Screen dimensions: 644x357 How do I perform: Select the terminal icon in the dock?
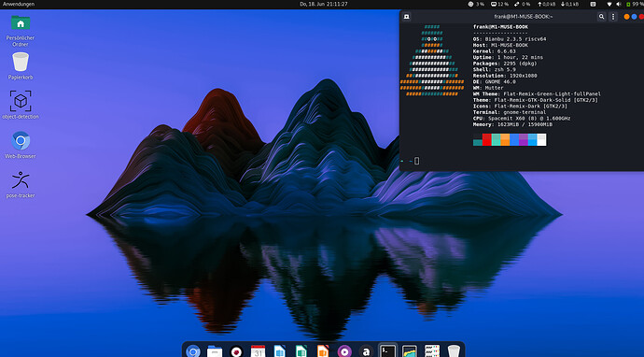(x=387, y=350)
